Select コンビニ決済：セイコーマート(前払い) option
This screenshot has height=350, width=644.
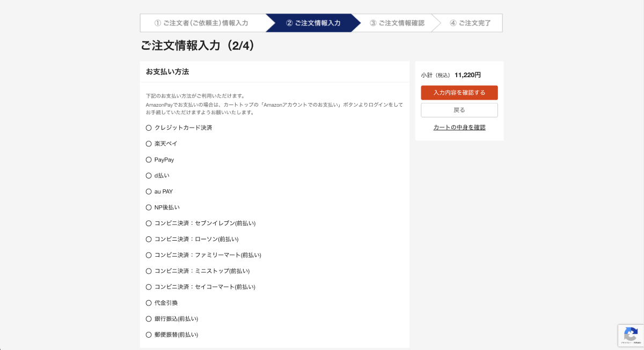click(149, 287)
